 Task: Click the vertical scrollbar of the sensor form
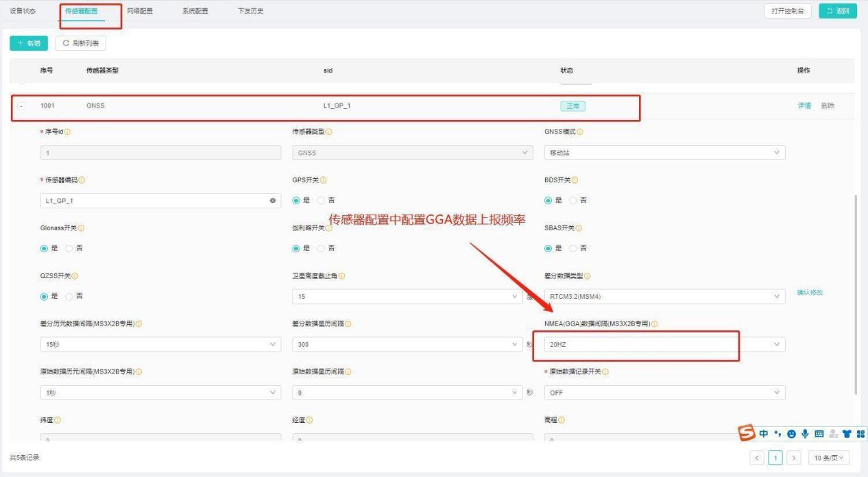(x=856, y=295)
